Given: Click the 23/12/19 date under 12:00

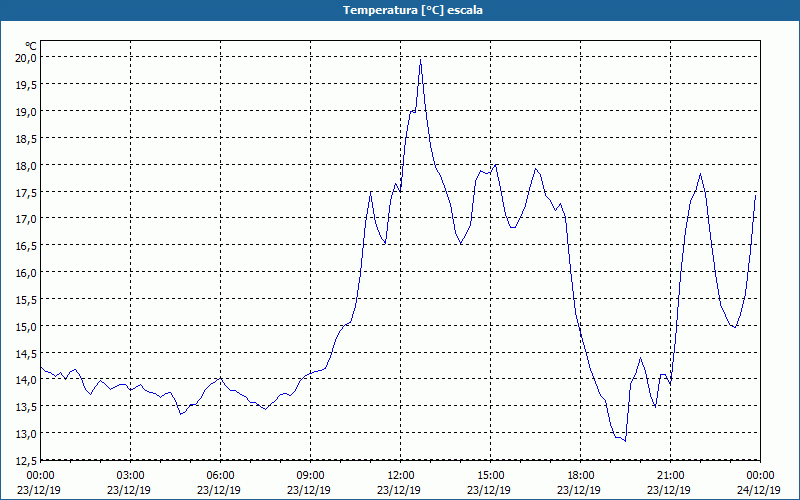Looking at the screenshot, I should point(399,490).
